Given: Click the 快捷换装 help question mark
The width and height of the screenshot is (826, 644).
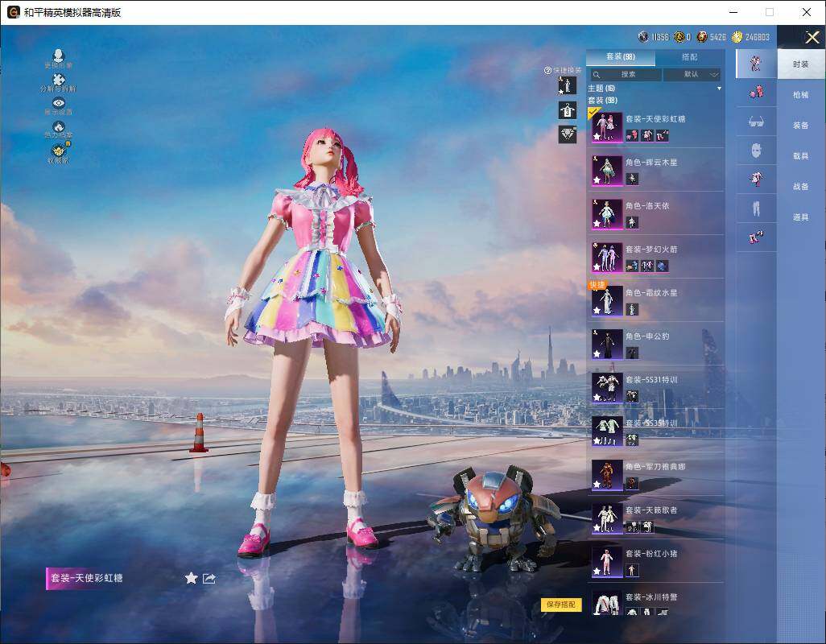Looking at the screenshot, I should (x=547, y=71).
